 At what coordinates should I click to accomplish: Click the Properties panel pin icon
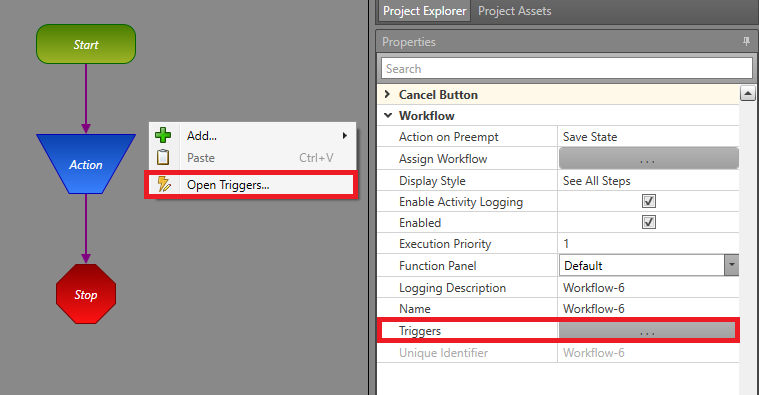pyautogui.click(x=746, y=42)
